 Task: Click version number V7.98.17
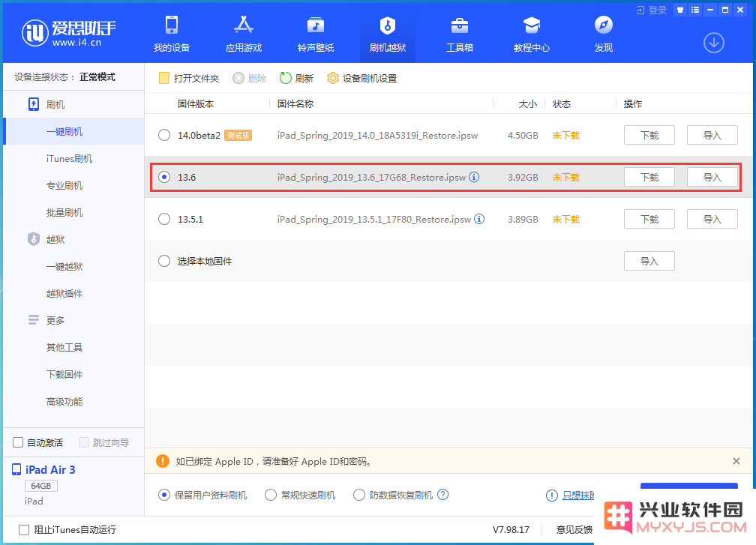click(x=511, y=529)
